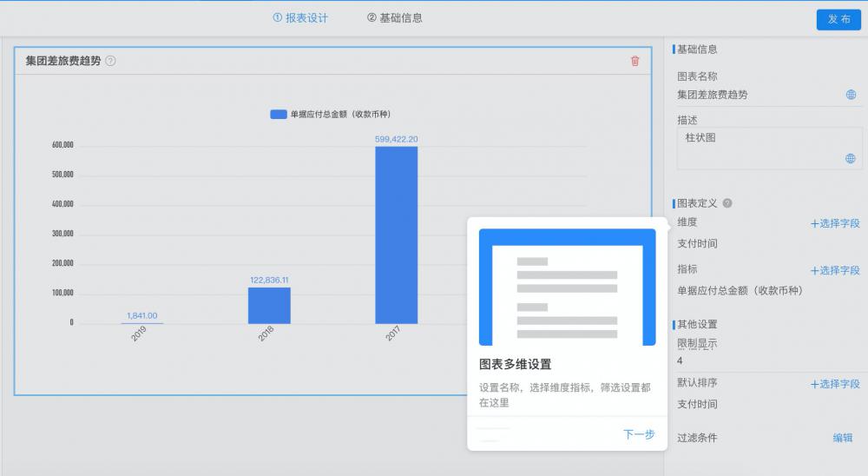Add a field for 维度 via +选择字段
Image resolution: width=868 pixels, height=476 pixels.
point(835,223)
